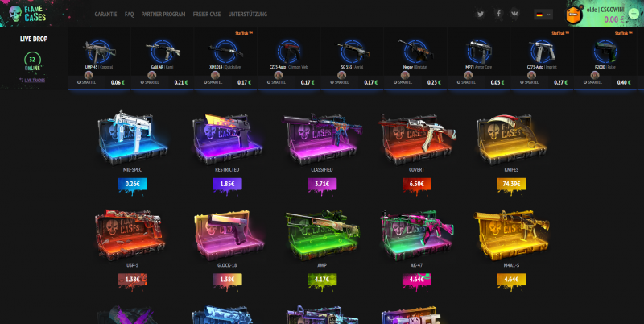Image resolution: width=644 pixels, height=324 pixels.
Task: Open the Mil-Spec case
Action: point(132,137)
